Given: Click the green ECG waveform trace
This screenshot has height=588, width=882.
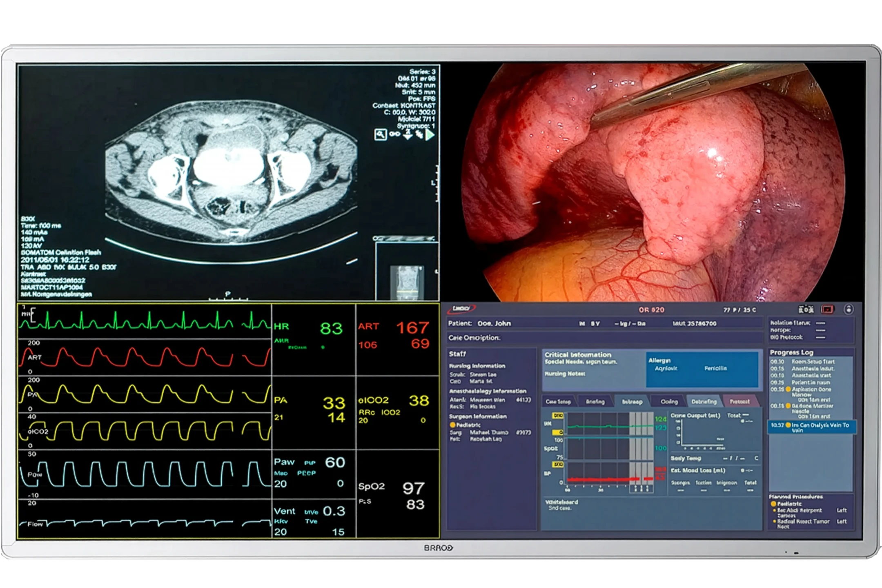Looking at the screenshot, I should tap(145, 321).
